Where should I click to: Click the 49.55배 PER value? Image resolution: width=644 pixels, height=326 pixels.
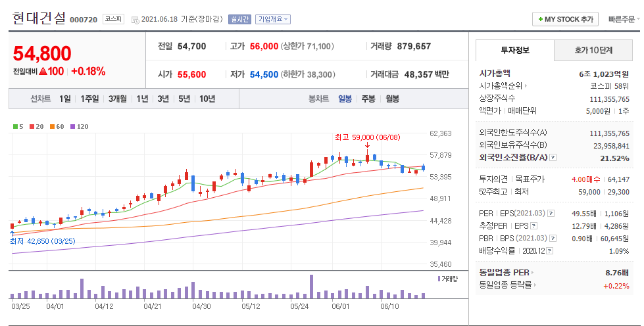584,214
